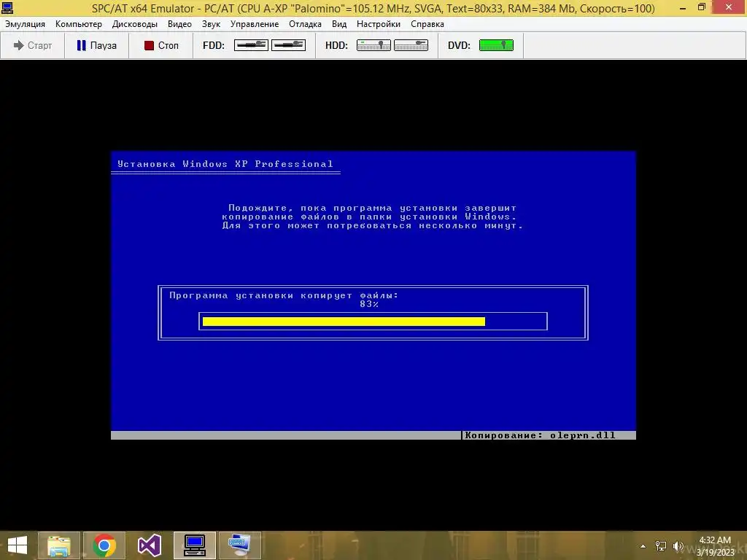
Task: Click the green DVD drive icon
Action: click(496, 45)
